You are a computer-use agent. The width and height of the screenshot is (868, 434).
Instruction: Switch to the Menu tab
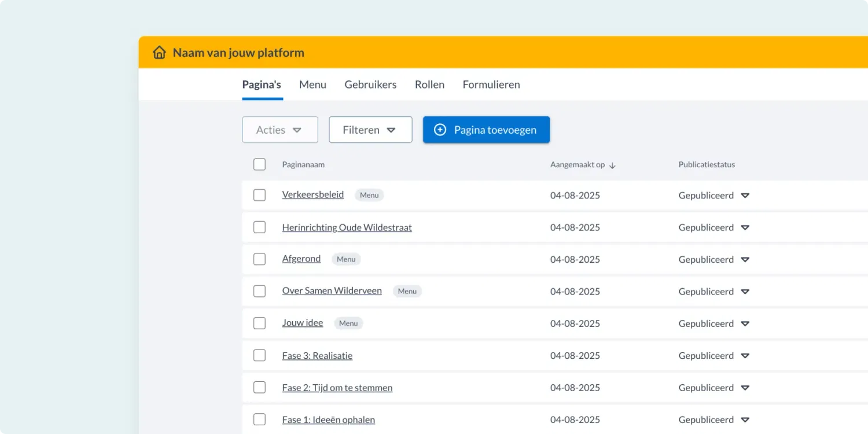(x=312, y=84)
